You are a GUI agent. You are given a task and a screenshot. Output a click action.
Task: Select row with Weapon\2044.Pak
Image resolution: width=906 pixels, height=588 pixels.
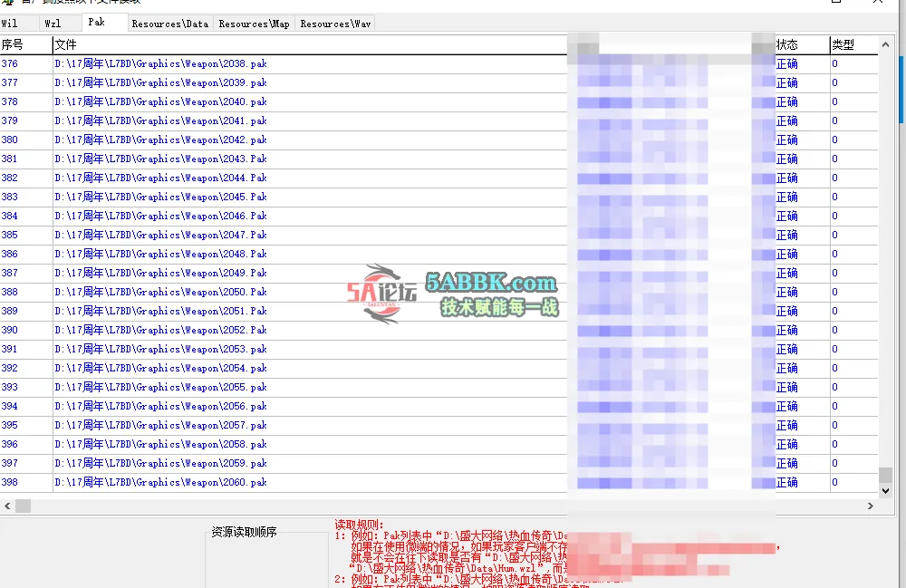(x=439, y=178)
